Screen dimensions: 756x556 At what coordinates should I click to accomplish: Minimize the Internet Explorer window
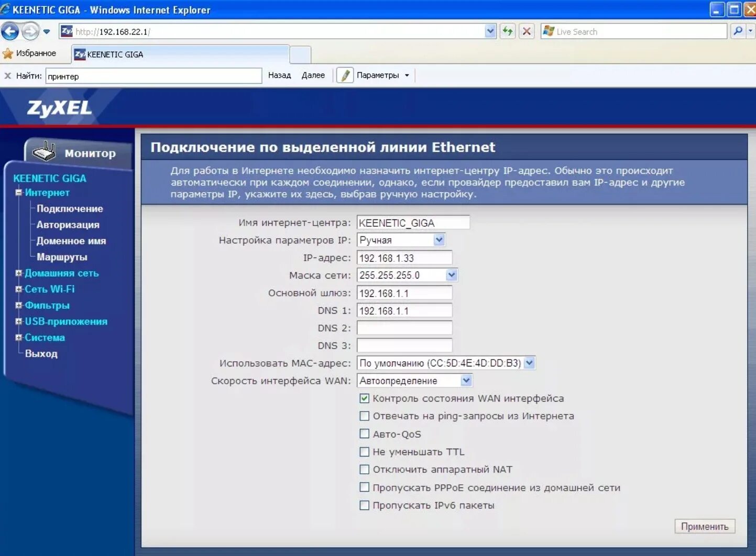click(717, 9)
